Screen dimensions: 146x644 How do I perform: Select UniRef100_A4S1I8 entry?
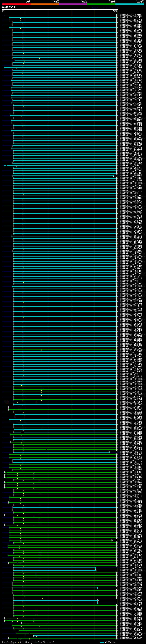tap(131, 72)
